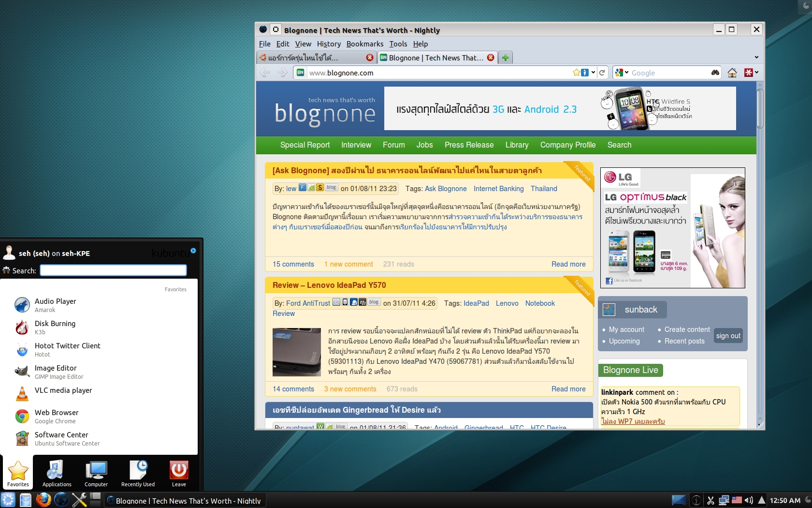
Task: Click the Create content link
Action: tap(687, 329)
